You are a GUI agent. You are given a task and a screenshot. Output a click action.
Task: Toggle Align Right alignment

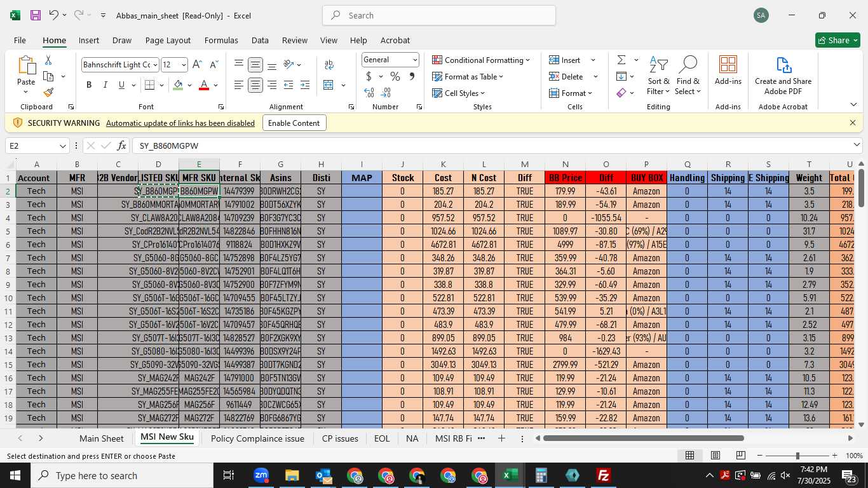[272, 85]
